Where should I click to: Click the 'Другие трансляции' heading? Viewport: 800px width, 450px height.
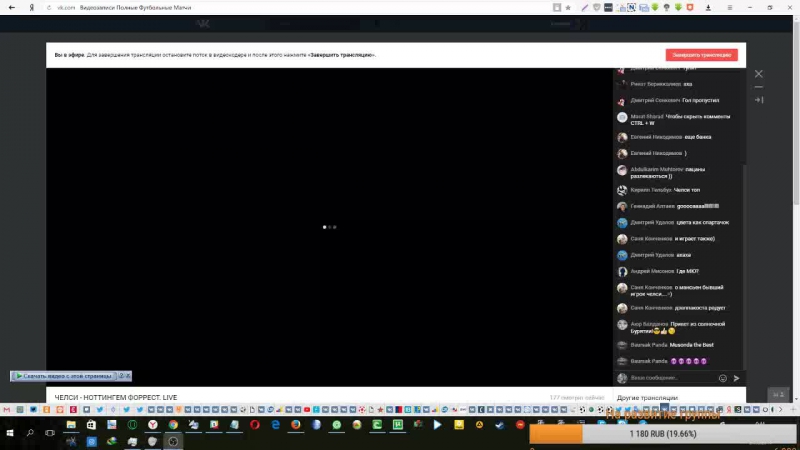(x=647, y=398)
